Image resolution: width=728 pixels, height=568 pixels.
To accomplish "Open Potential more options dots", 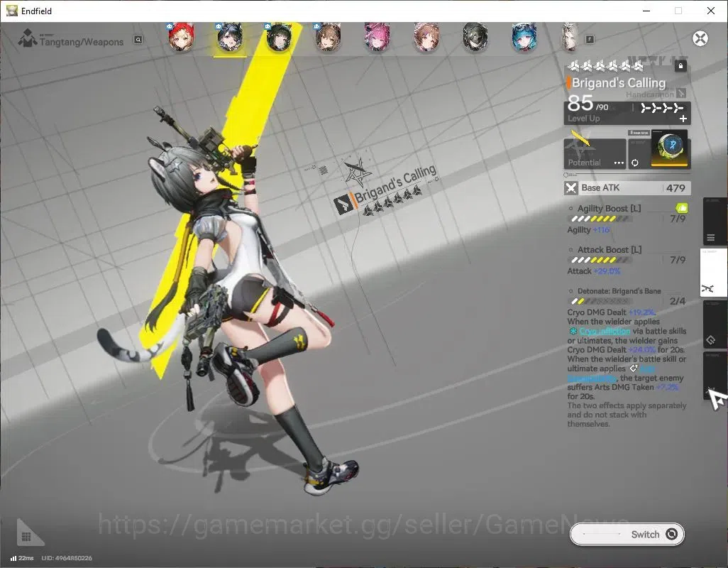I will [x=619, y=163].
